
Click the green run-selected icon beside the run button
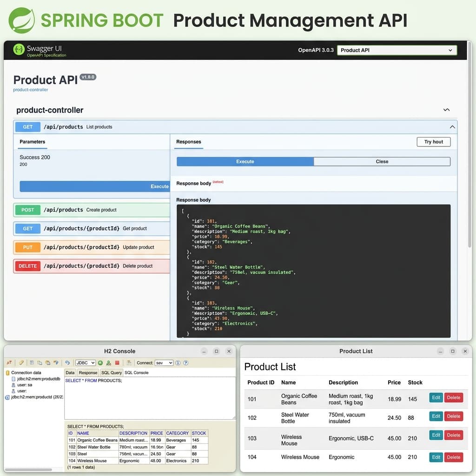click(109, 363)
